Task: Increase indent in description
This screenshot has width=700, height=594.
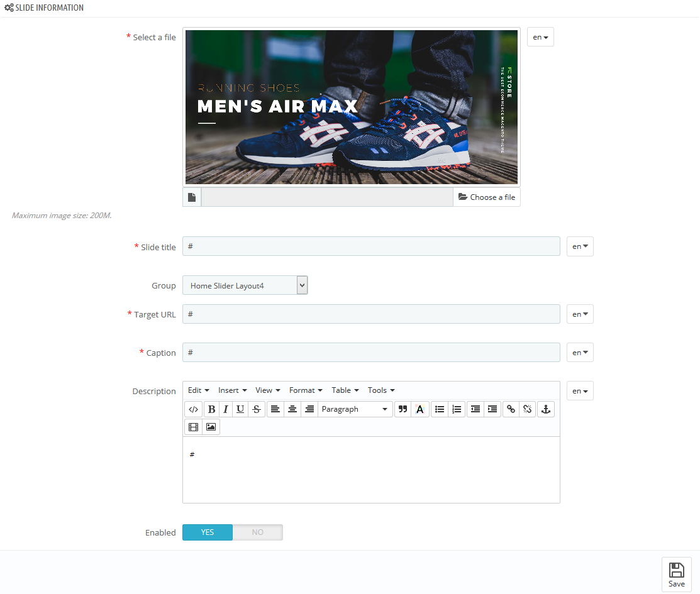Action: pos(492,409)
